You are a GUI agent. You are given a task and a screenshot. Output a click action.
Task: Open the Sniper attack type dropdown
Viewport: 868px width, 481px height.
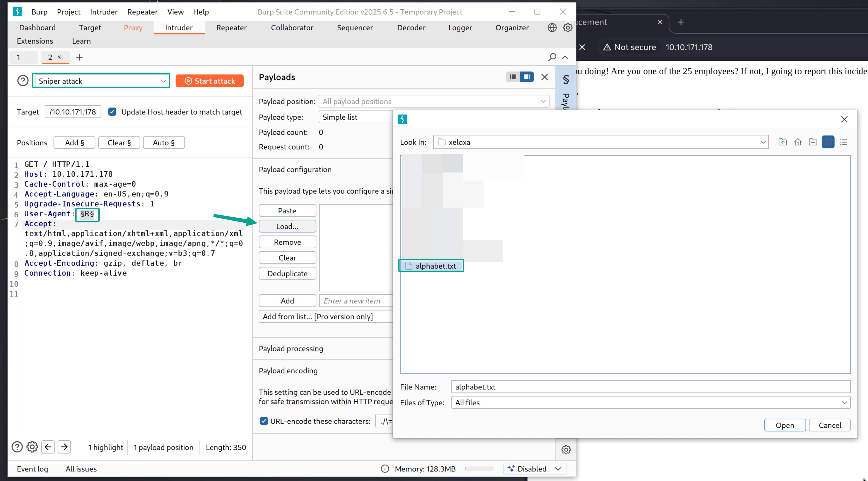point(101,81)
